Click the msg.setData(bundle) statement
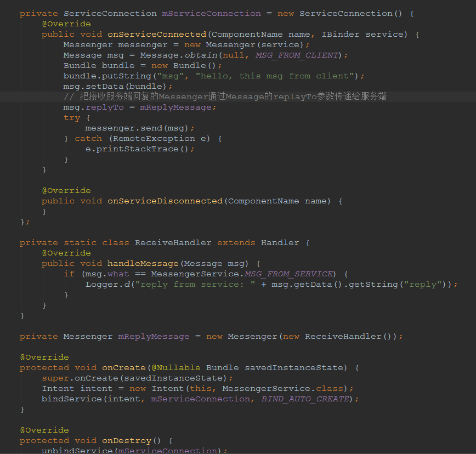 coord(117,87)
